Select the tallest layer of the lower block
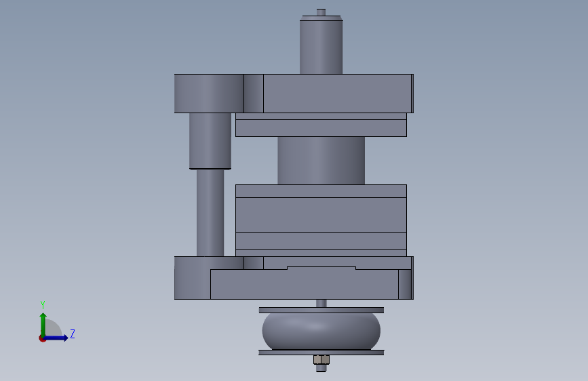This screenshot has width=588, height=381. pyautogui.click(x=321, y=214)
